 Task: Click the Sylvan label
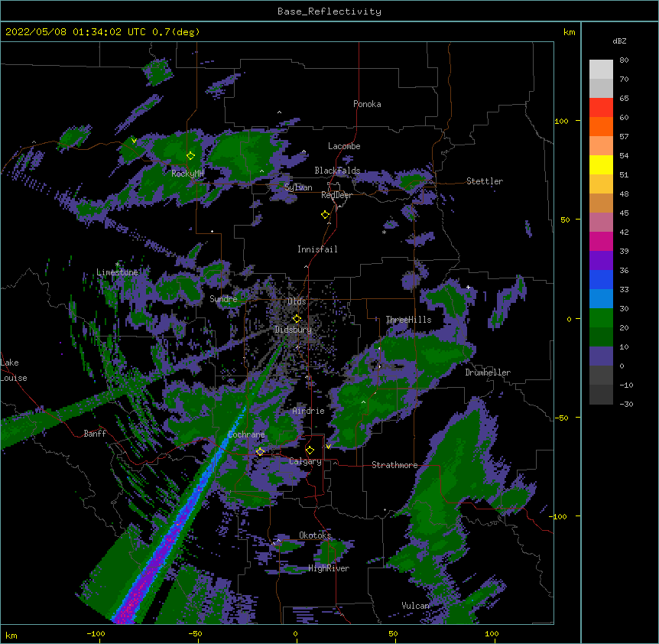tap(298, 187)
